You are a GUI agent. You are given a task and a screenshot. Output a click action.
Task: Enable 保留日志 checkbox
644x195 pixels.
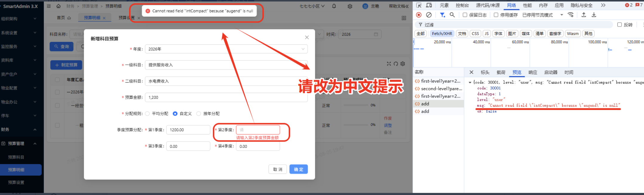pos(465,15)
